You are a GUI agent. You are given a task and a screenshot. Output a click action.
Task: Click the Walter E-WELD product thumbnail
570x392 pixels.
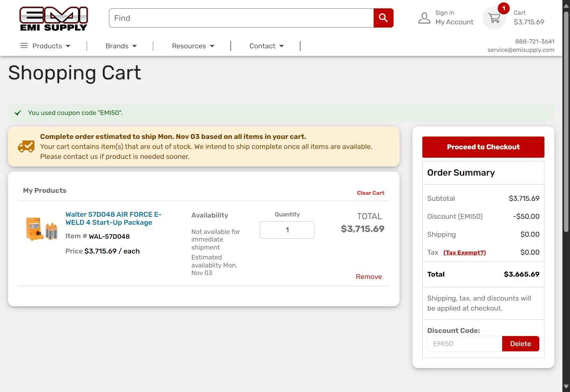[x=42, y=228]
